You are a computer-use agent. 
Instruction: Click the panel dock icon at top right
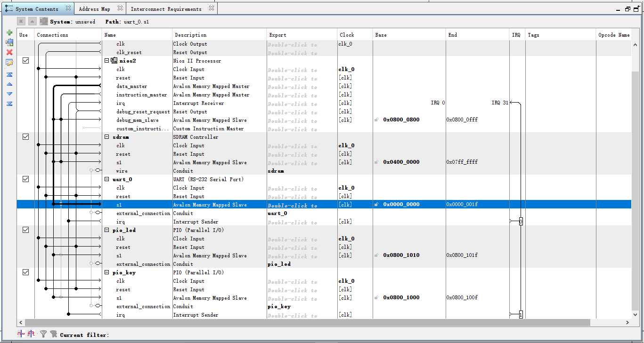click(636, 9)
